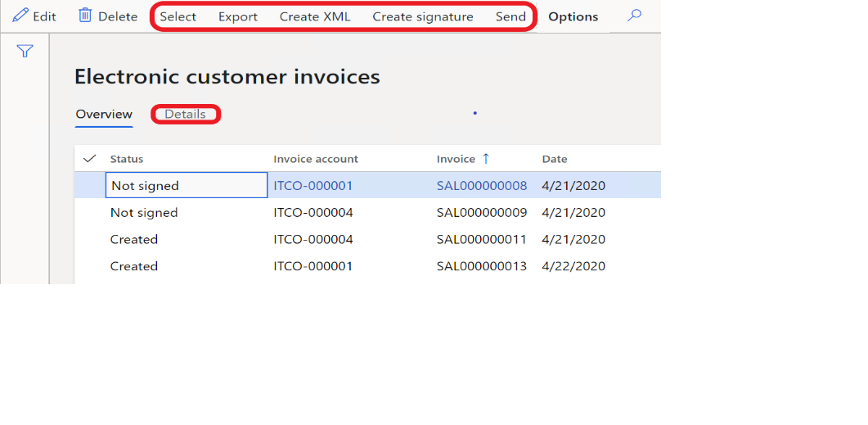Click ITCO-000001 in SAL000000013 row

[313, 266]
